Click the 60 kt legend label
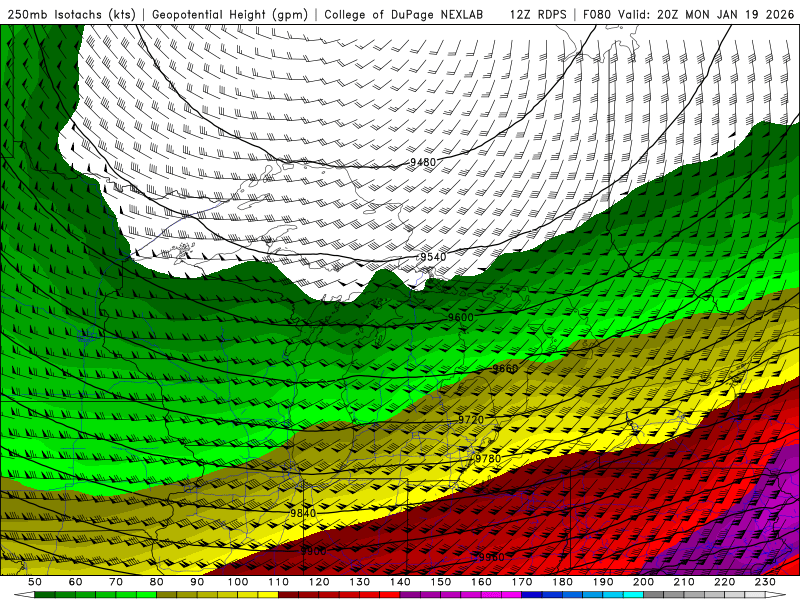Viewport: 800px width, 600px height. tap(76, 582)
